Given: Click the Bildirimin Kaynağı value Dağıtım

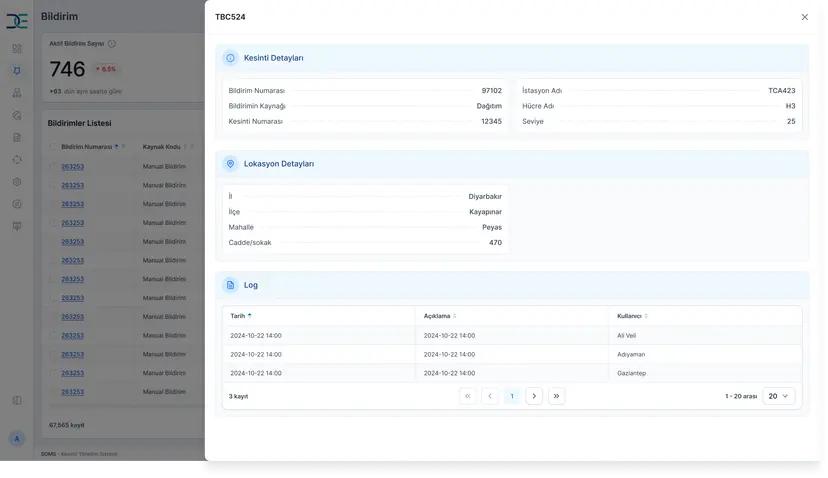Looking at the screenshot, I should (x=489, y=106).
